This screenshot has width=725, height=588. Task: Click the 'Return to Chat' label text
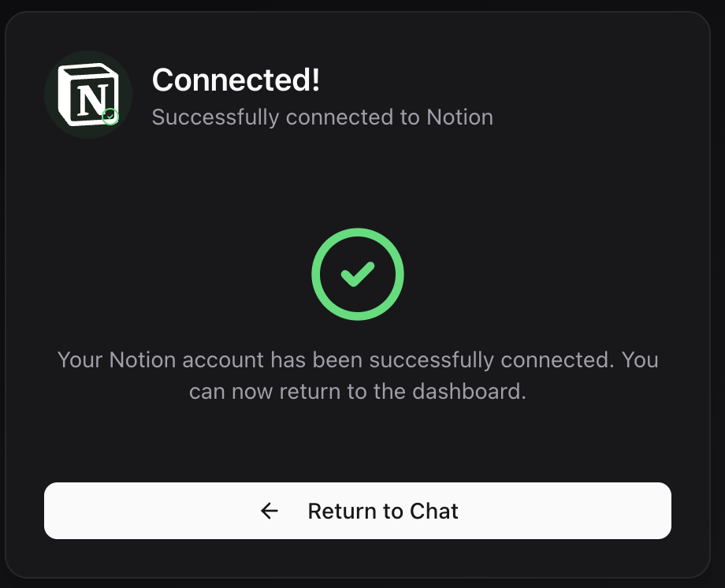point(383,511)
